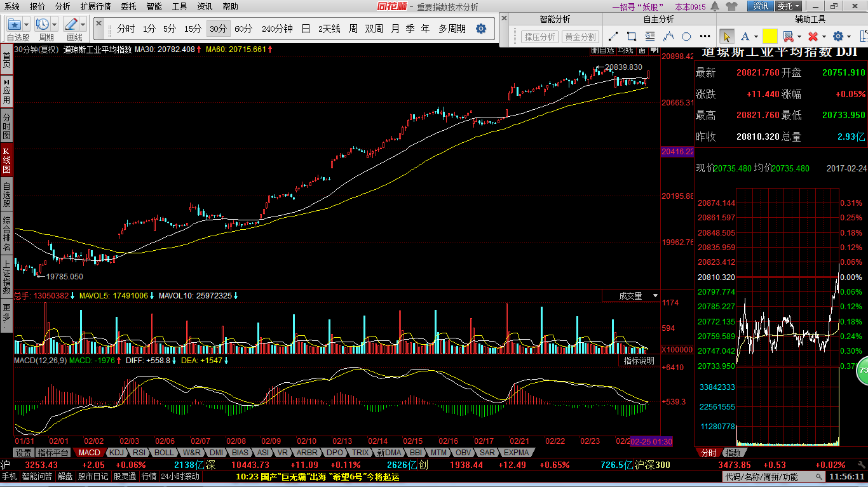
Task: Switch to the BOLL indicator tab
Action: pos(163,453)
